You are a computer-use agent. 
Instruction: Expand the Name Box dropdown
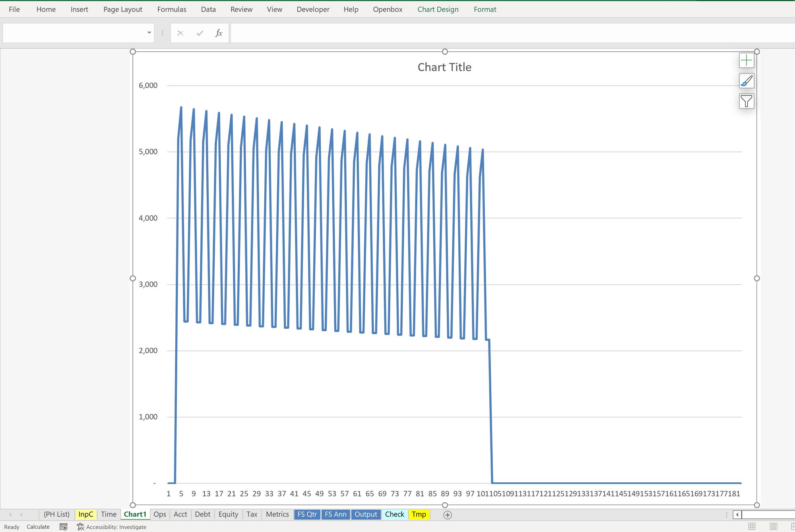coord(149,33)
